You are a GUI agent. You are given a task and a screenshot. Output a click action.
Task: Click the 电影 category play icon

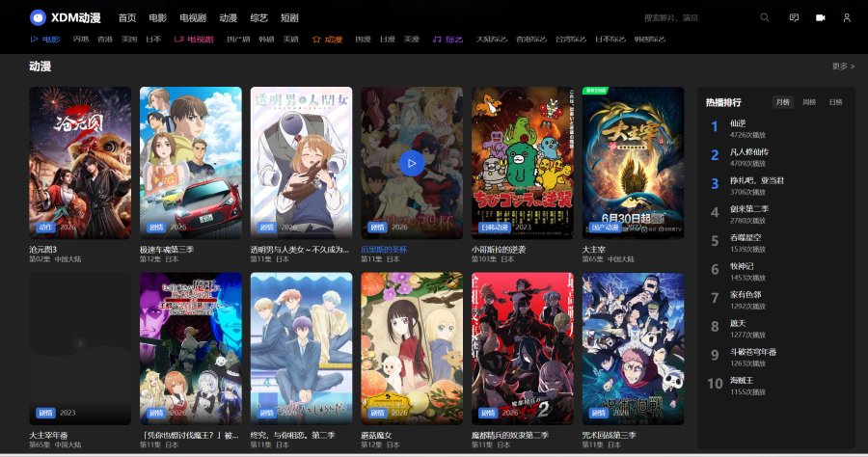pos(34,40)
